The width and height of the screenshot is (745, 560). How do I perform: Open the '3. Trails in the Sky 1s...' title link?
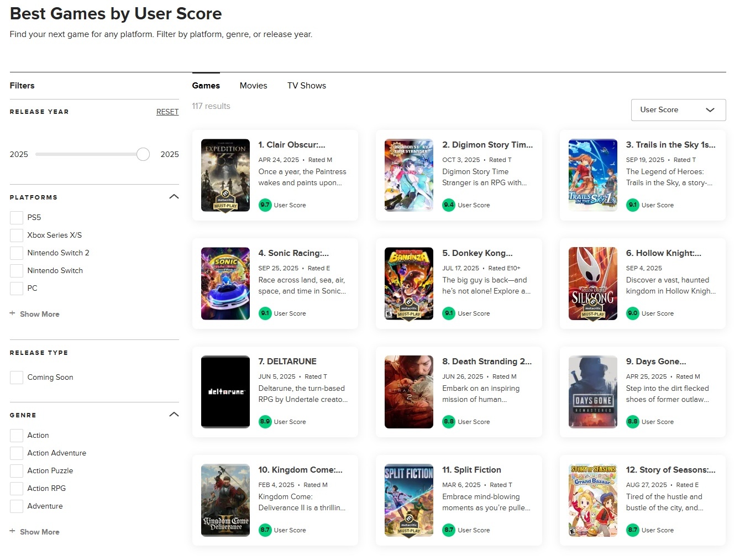tap(671, 145)
